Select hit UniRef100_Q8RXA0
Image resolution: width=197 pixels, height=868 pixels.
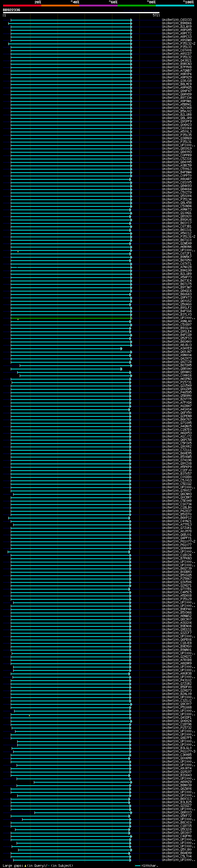(x=176, y=369)
